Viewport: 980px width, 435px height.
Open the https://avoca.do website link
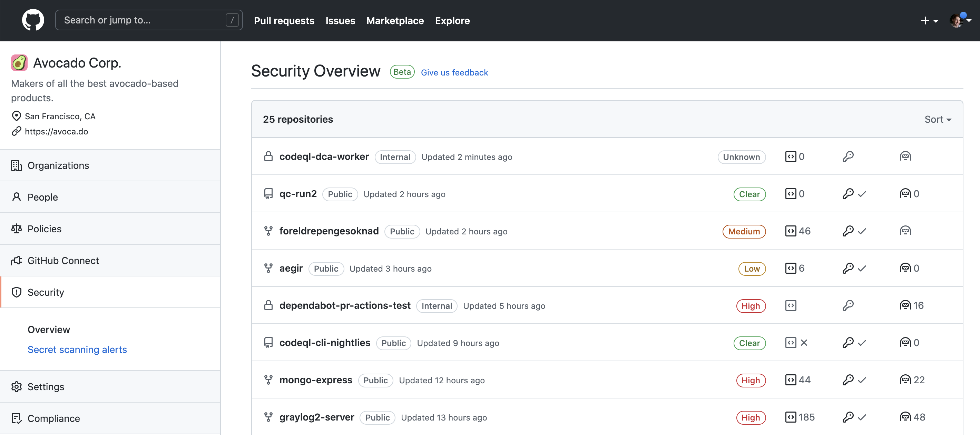coord(56,131)
